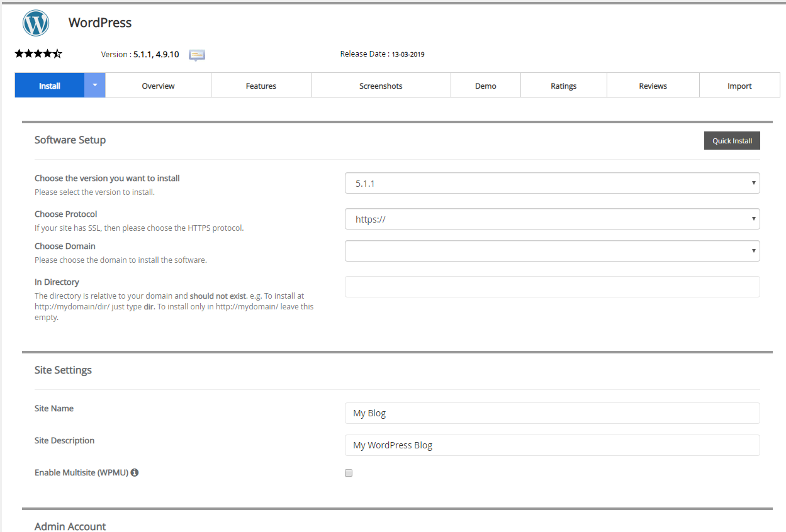Click the 'Choose the version you want to install' label

click(107, 179)
